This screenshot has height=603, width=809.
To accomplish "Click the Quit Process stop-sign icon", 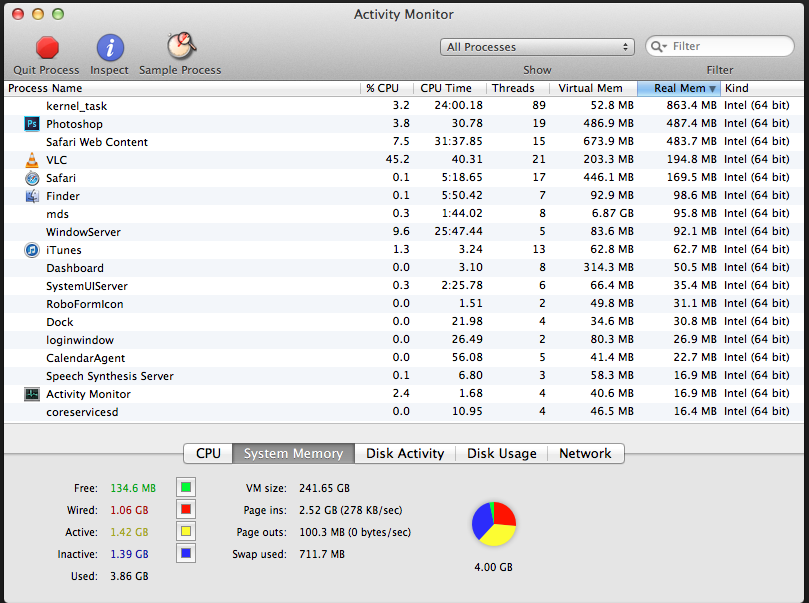I will (47, 47).
